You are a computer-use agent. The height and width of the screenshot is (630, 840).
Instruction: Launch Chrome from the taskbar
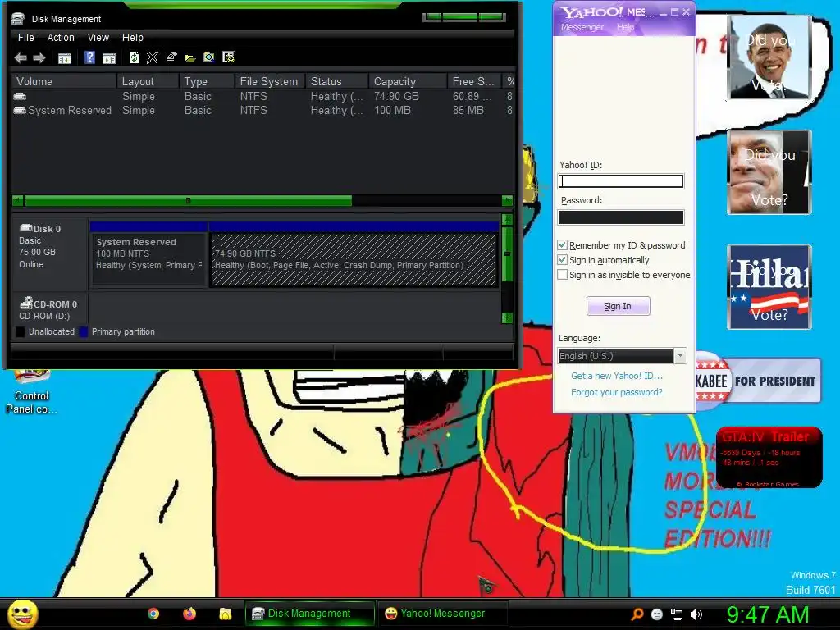153,614
